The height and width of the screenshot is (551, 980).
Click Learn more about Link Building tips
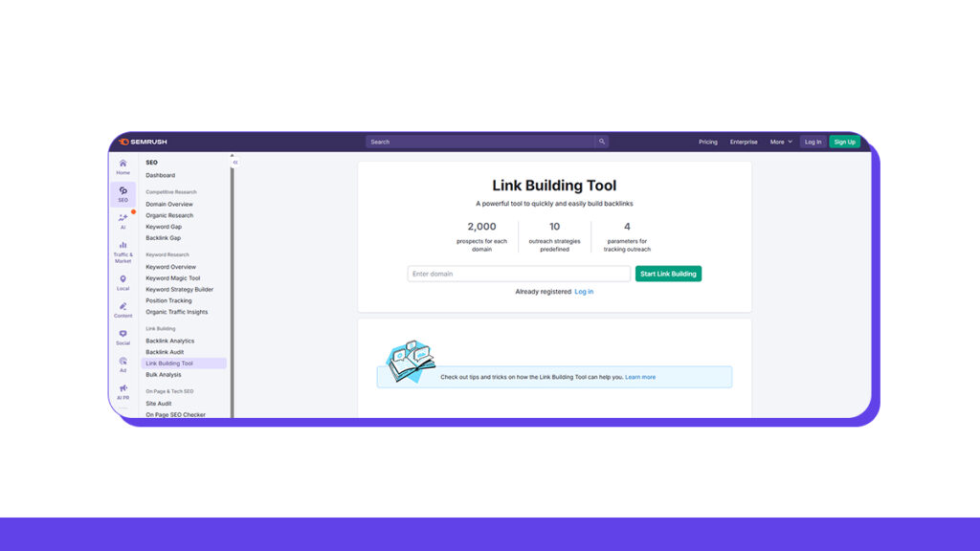(x=640, y=377)
